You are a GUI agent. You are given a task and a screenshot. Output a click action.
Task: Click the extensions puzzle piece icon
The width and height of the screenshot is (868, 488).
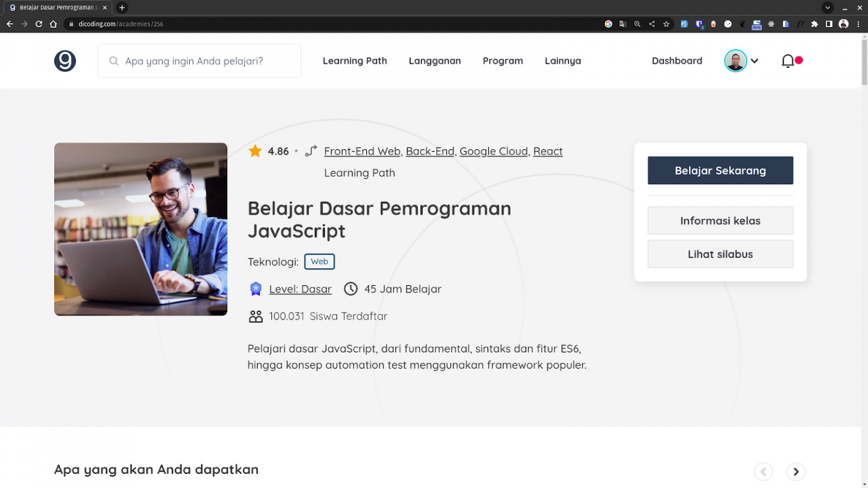(814, 24)
